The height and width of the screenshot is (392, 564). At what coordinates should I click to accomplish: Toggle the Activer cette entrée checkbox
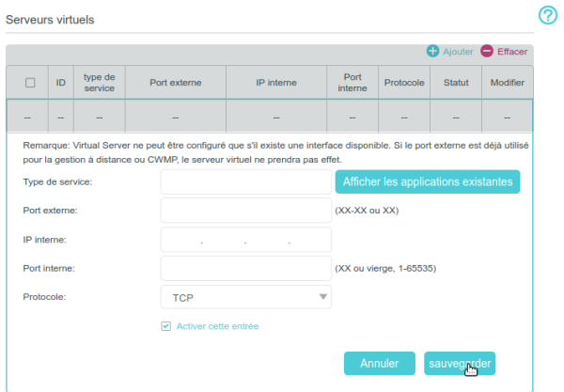pos(166,326)
